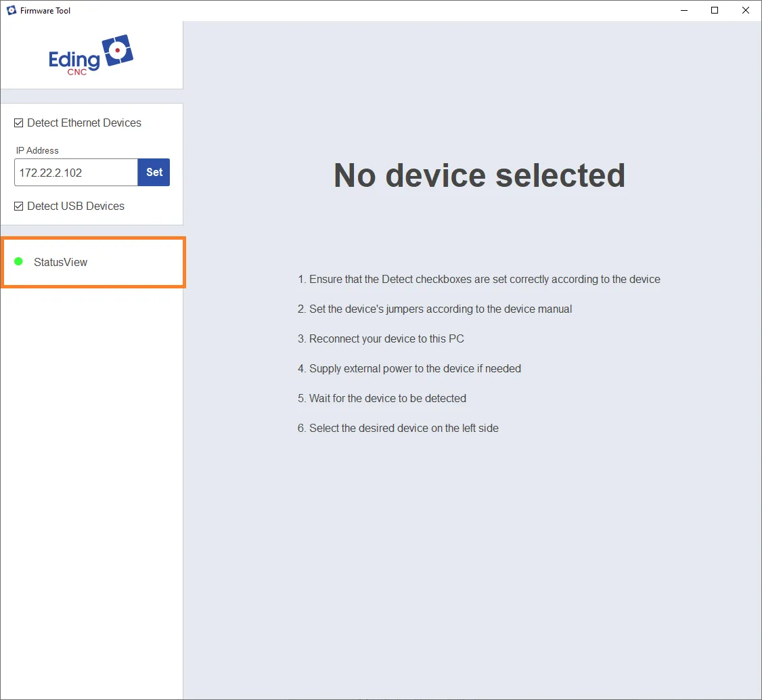The width and height of the screenshot is (762, 700).
Task: Click the Firmware Tool title bar icon
Action: (x=12, y=10)
